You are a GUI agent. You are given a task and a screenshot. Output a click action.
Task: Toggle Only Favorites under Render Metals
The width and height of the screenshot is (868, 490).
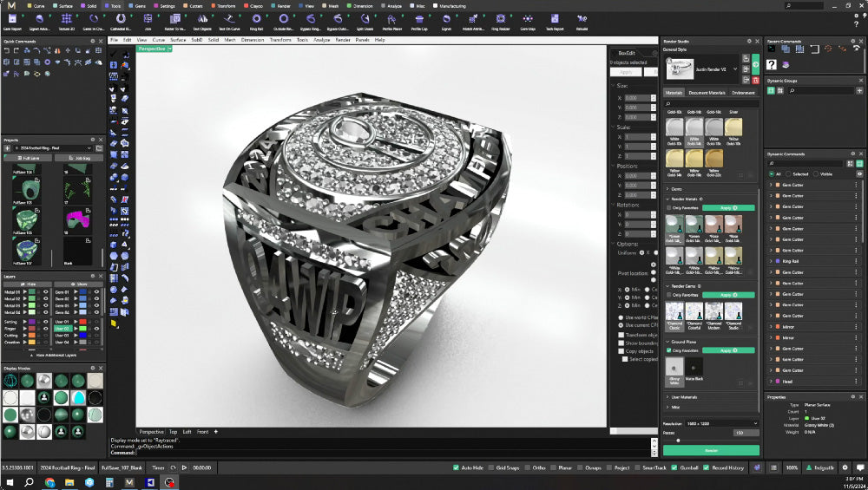tap(668, 208)
